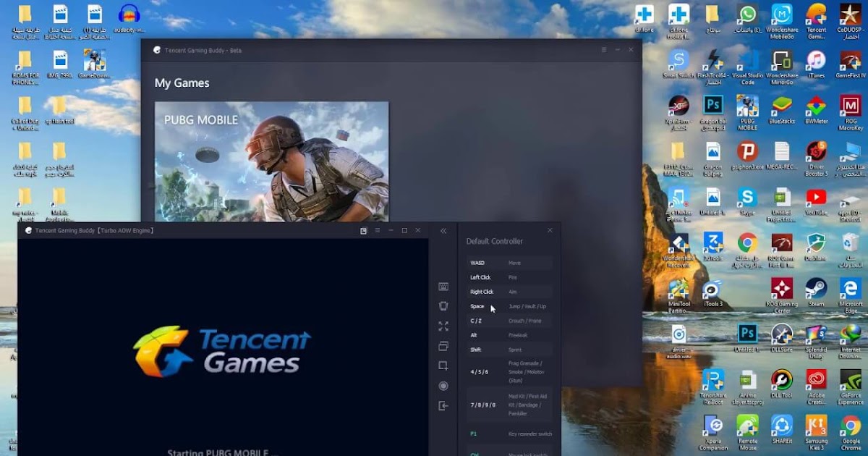
Task: Open the Driver Booster 5 desktop icon
Action: [816, 158]
